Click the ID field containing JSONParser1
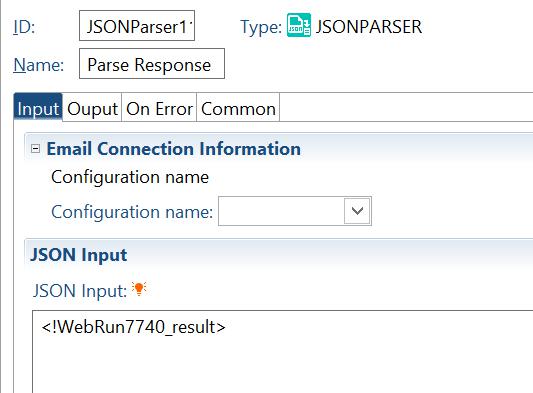The image size is (533, 393). click(x=137, y=26)
